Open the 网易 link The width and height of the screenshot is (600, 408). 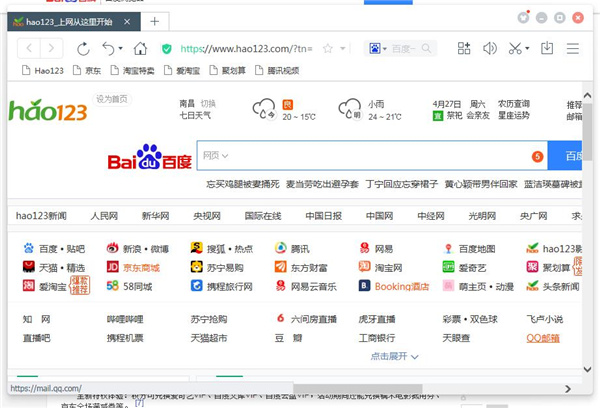pos(377,249)
